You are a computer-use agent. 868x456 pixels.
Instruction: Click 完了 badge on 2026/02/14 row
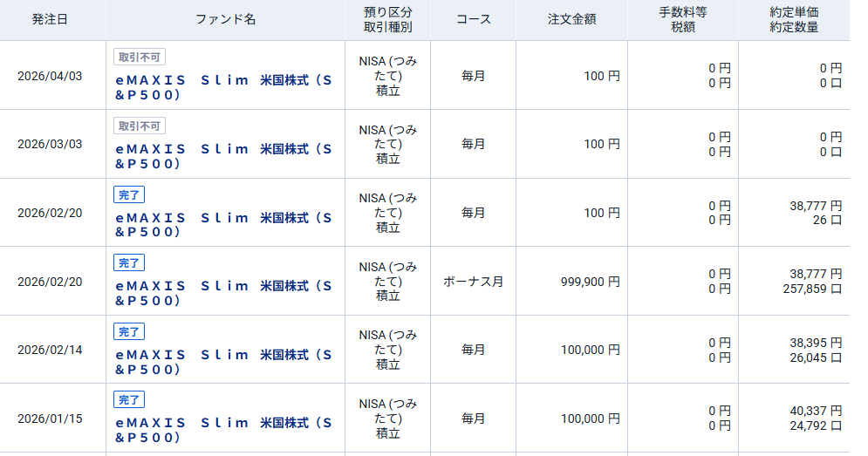[129, 331]
